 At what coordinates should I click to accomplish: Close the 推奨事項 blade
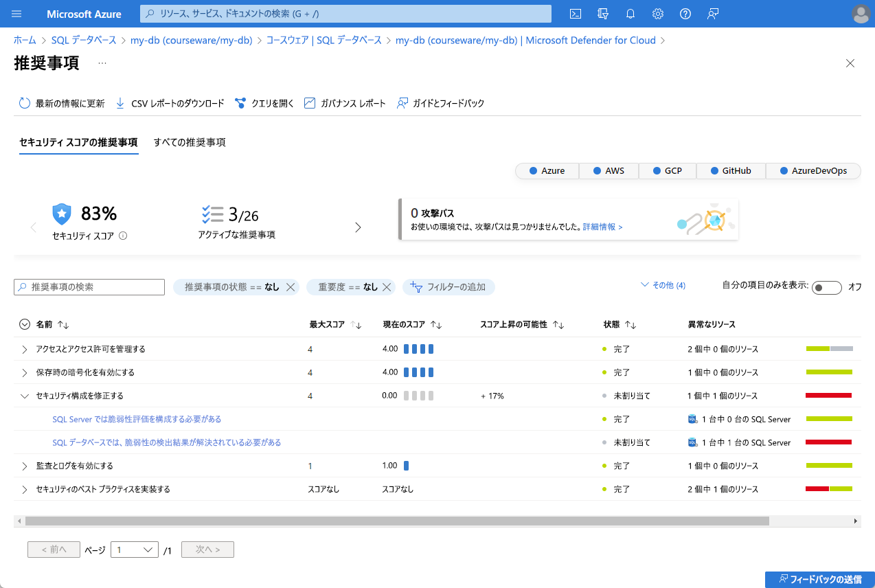850,63
